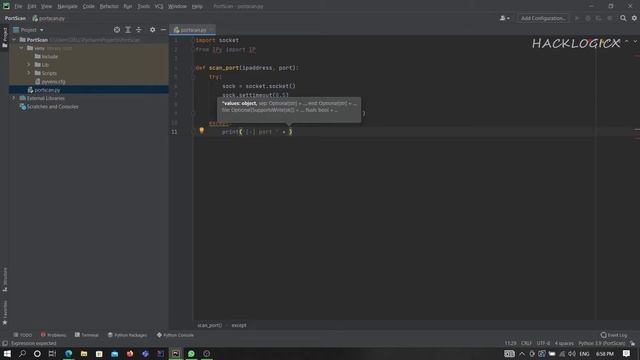This screenshot has width=640, height=360.
Task: Click Search Everywhere magnifier icon
Action: (623, 18)
